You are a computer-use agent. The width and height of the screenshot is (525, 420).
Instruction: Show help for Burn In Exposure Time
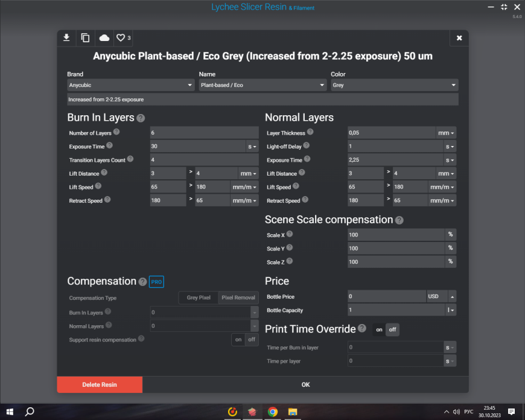point(109,145)
